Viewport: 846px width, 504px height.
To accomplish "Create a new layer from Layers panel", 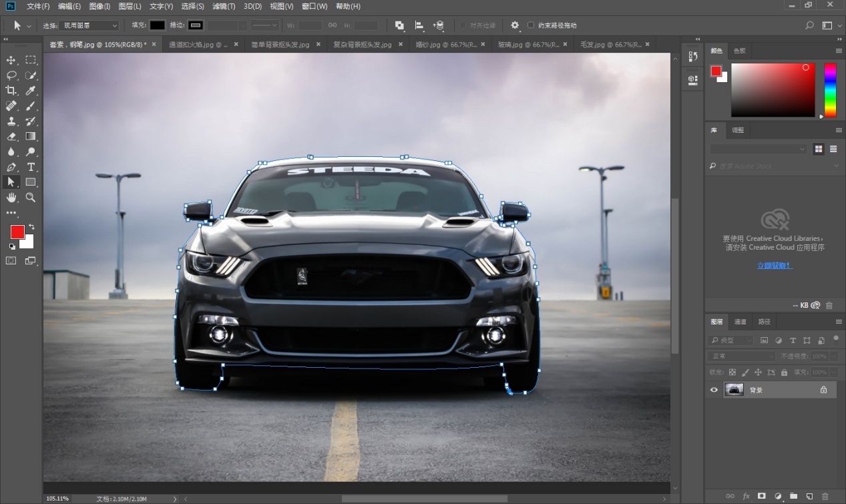I will click(x=809, y=496).
